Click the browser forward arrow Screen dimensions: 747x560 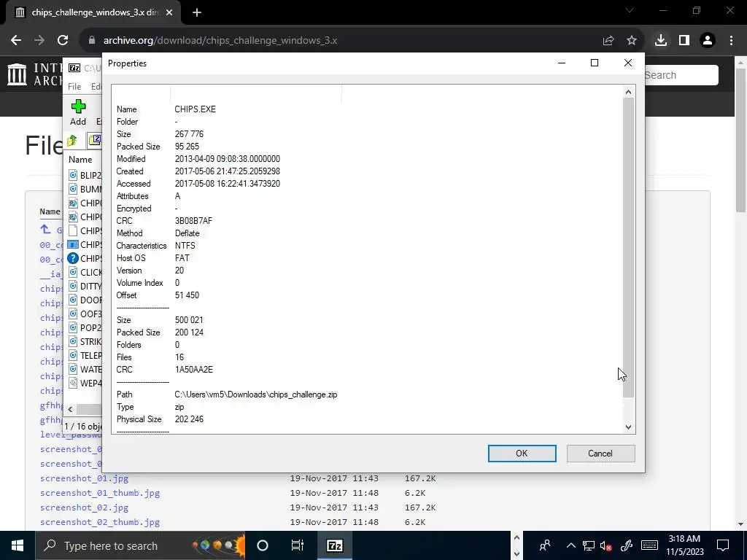[x=39, y=41]
